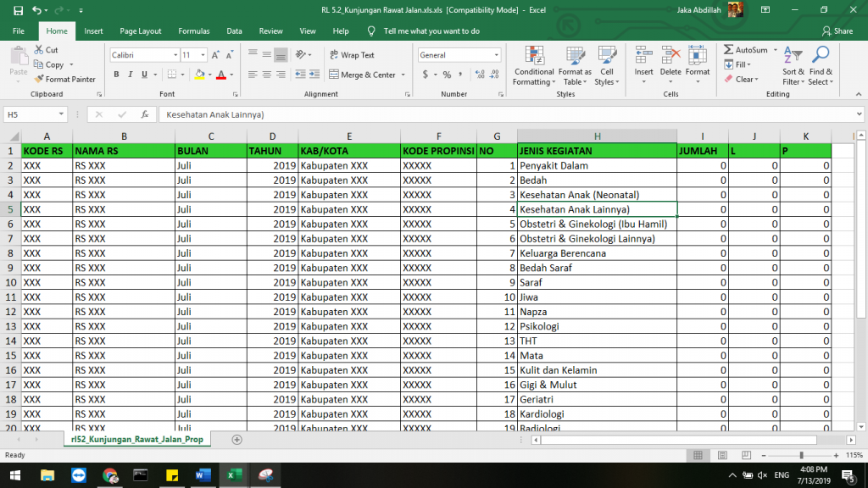Toggle Bold formatting

(x=117, y=75)
